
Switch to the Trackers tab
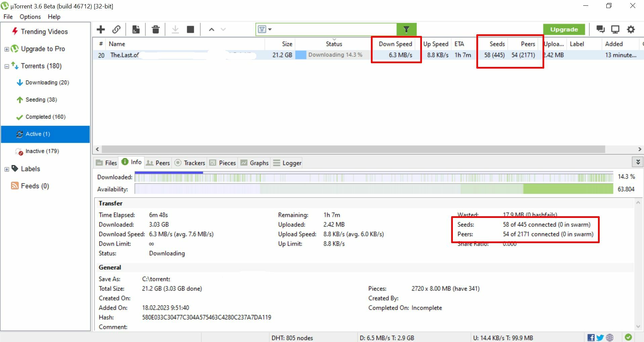point(190,163)
